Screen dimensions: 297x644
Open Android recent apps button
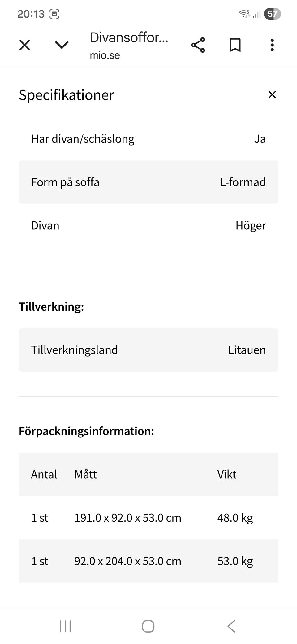(x=65, y=626)
